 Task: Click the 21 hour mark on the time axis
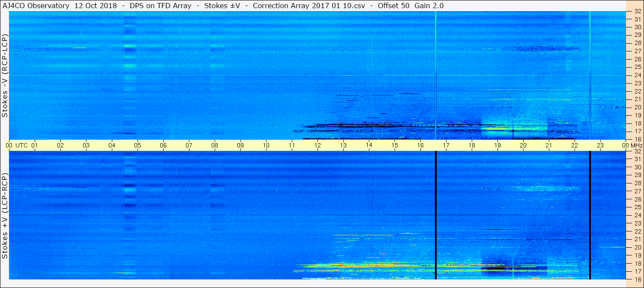point(549,145)
